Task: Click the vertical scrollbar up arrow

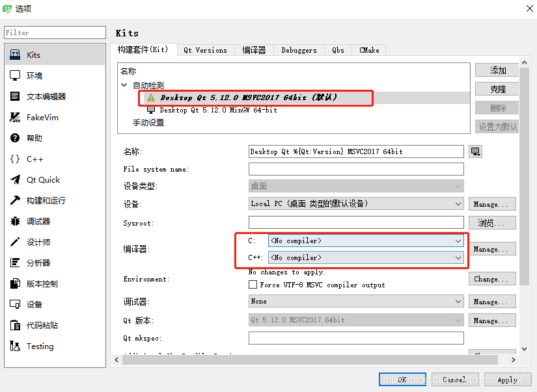Action: [x=524, y=62]
